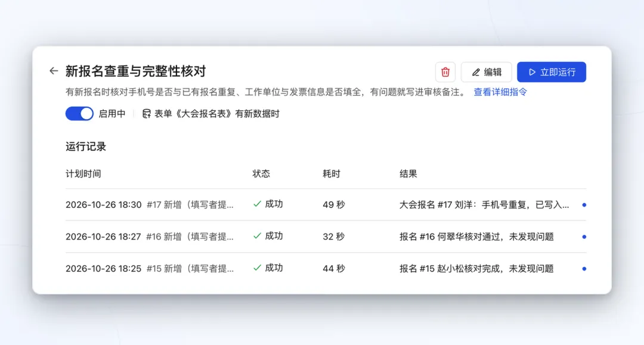
Task: Click the green checkmark in the 18:30 row
Action: tap(257, 204)
